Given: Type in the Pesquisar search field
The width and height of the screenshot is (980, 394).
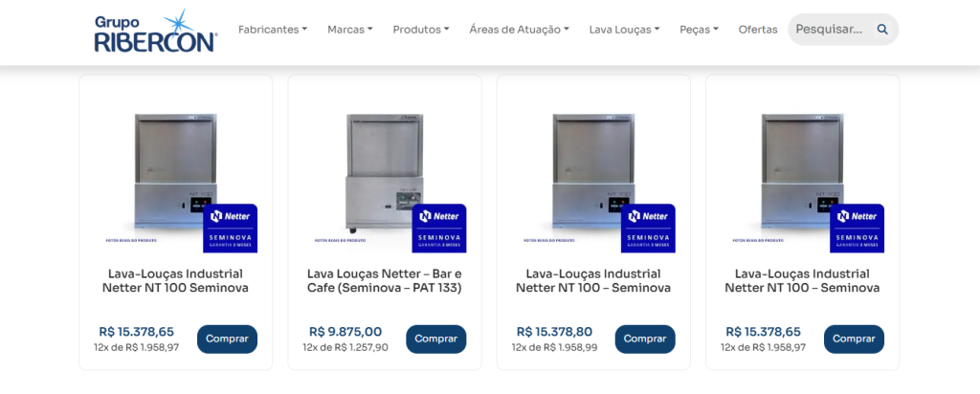Looking at the screenshot, I should [x=829, y=30].
